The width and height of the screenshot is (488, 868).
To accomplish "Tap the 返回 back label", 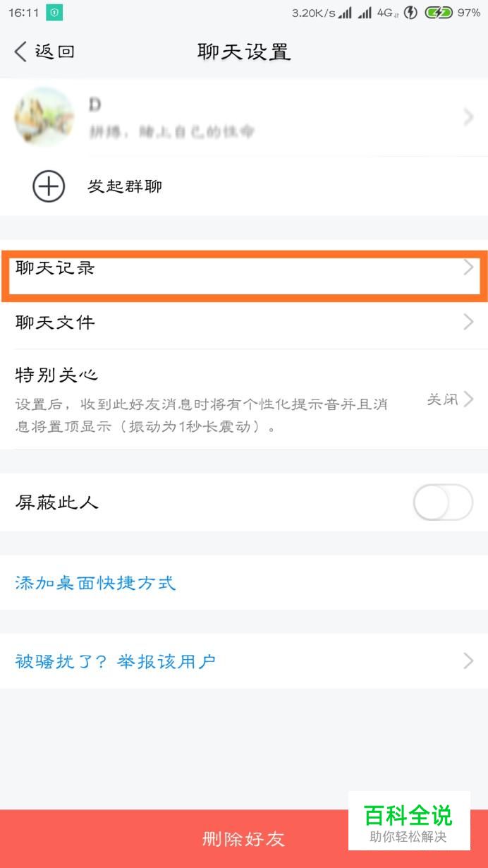I will [55, 52].
